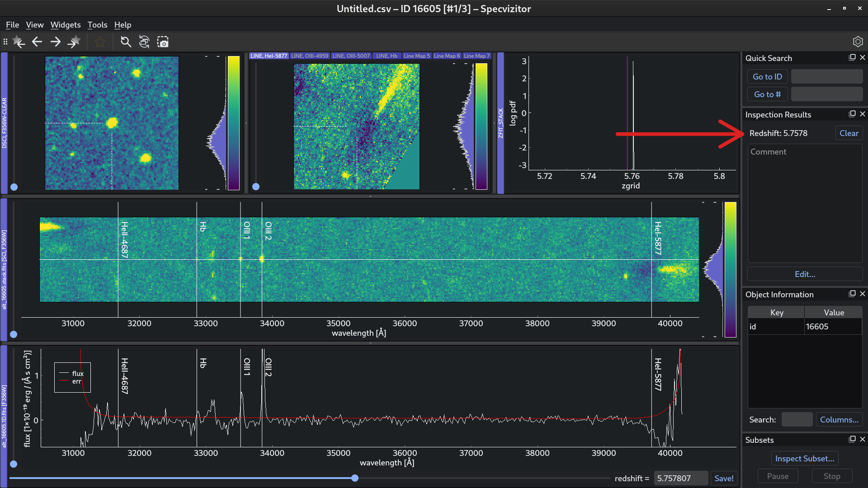Image resolution: width=868 pixels, height=488 pixels.
Task: Go to the previous object arrow
Action: point(37,42)
